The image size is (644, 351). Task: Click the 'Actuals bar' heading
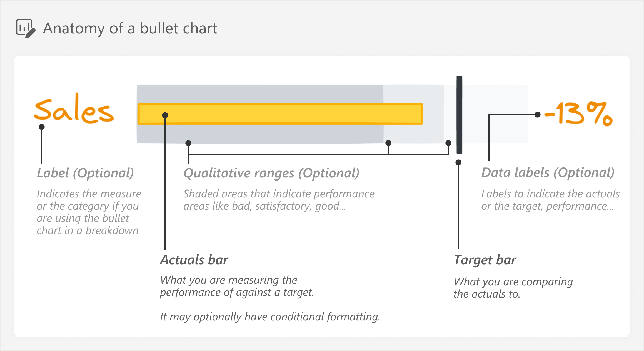[x=194, y=260]
